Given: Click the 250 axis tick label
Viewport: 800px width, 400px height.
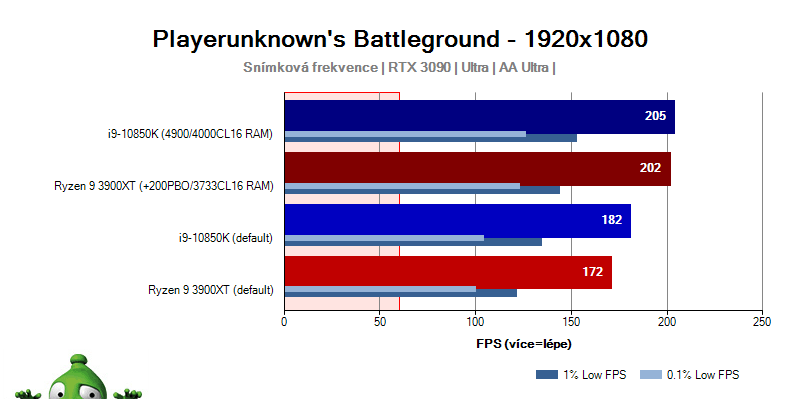Looking at the screenshot, I should click(x=762, y=322).
